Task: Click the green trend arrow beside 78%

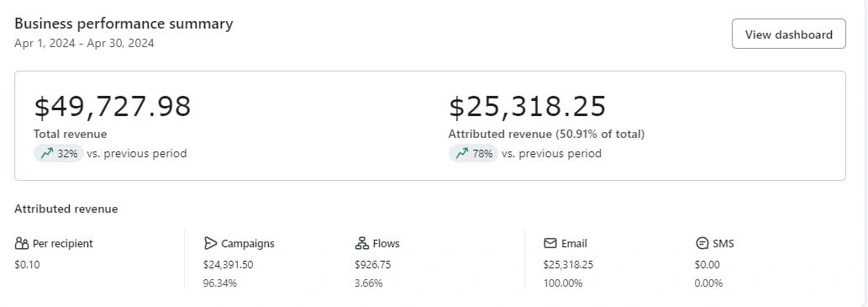Action: point(462,153)
